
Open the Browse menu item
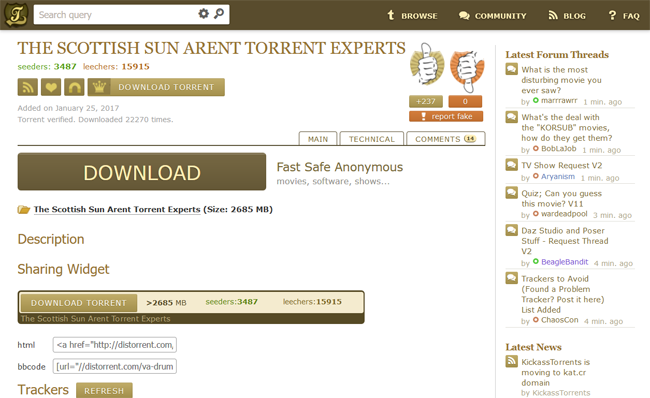(412, 16)
